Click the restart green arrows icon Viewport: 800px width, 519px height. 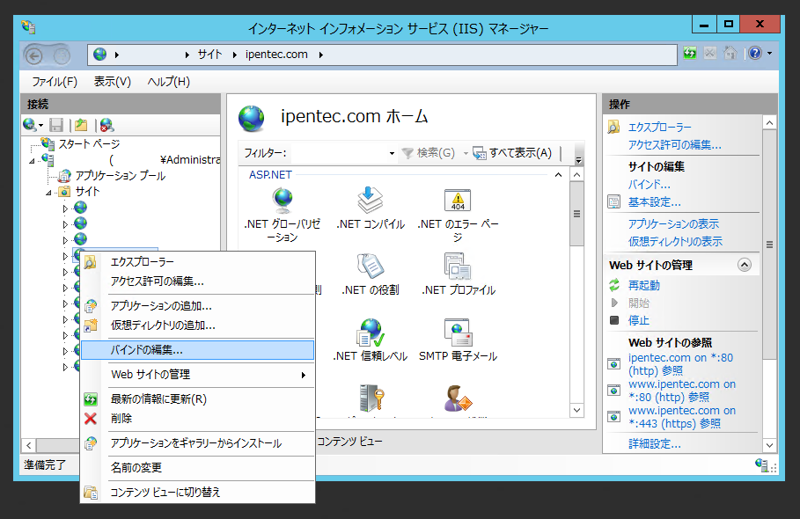pos(614,285)
